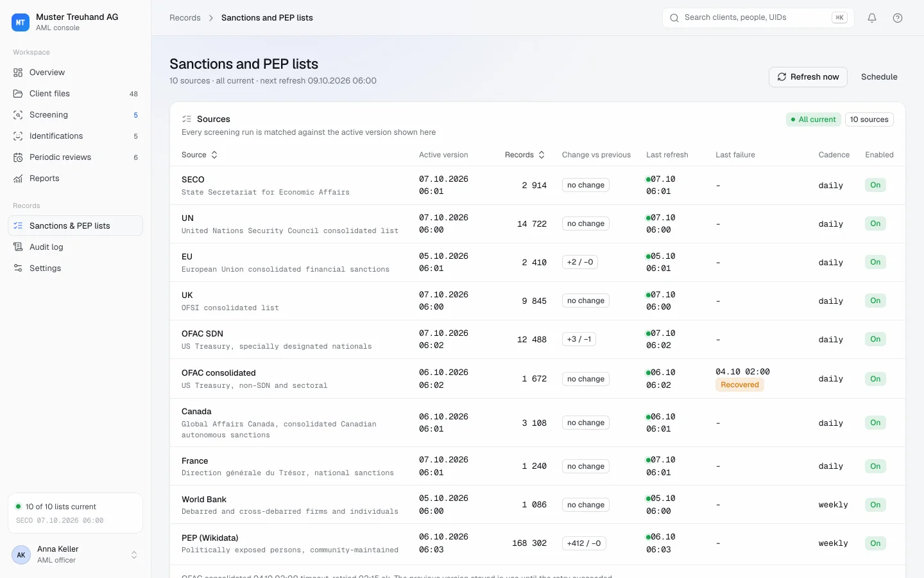Click the Canada source name
The width and height of the screenshot is (924, 578).
click(x=196, y=412)
